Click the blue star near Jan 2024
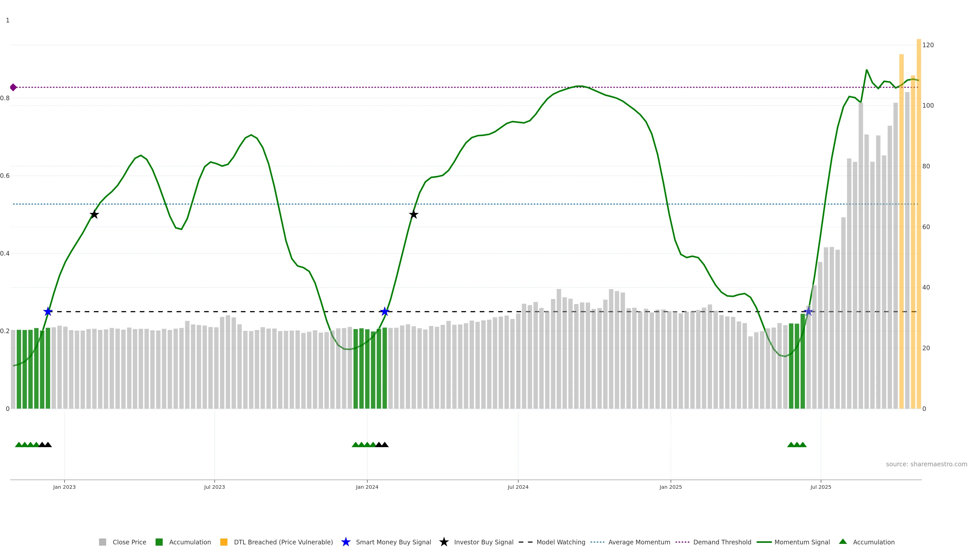This screenshot has height=551, width=980. (x=385, y=312)
